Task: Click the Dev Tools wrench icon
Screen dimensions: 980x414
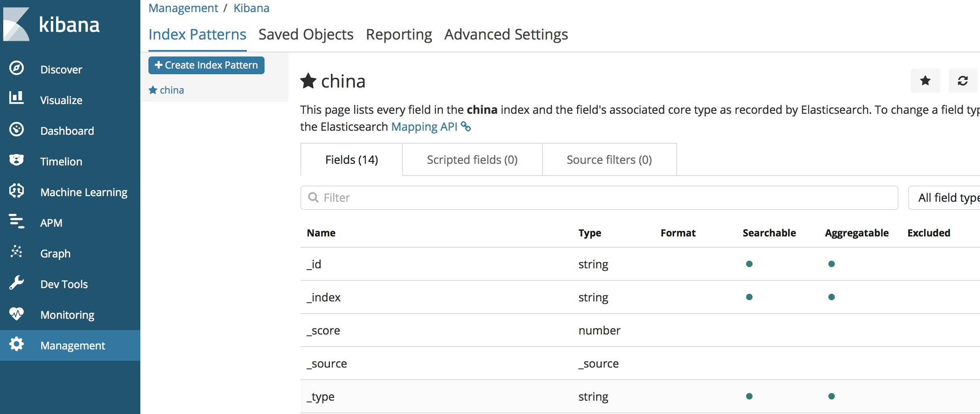Action: [x=17, y=283]
